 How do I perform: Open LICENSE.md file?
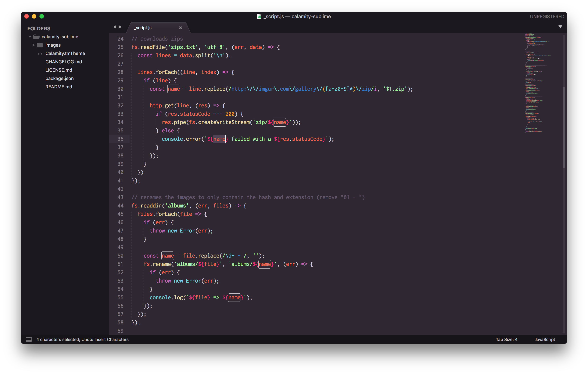pos(59,70)
